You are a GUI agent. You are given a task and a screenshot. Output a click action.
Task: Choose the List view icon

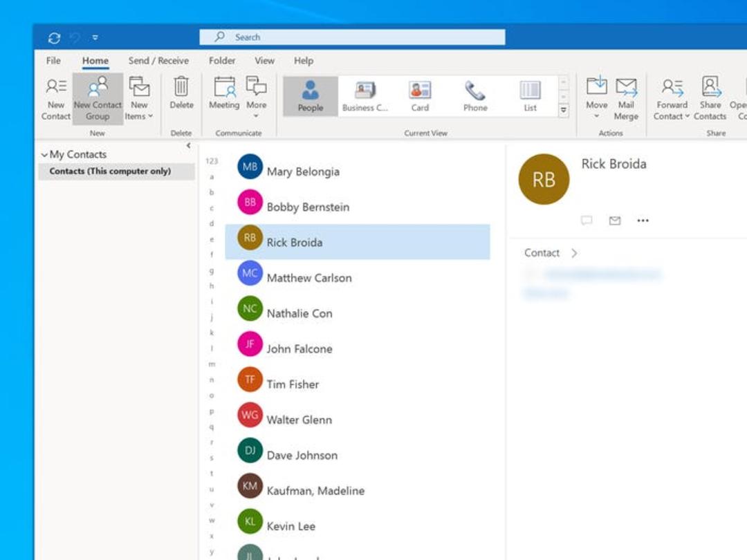[530, 90]
